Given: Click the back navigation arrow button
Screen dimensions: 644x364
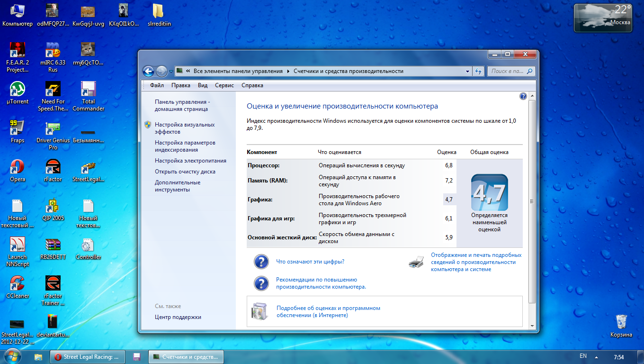Looking at the screenshot, I should click(x=148, y=71).
